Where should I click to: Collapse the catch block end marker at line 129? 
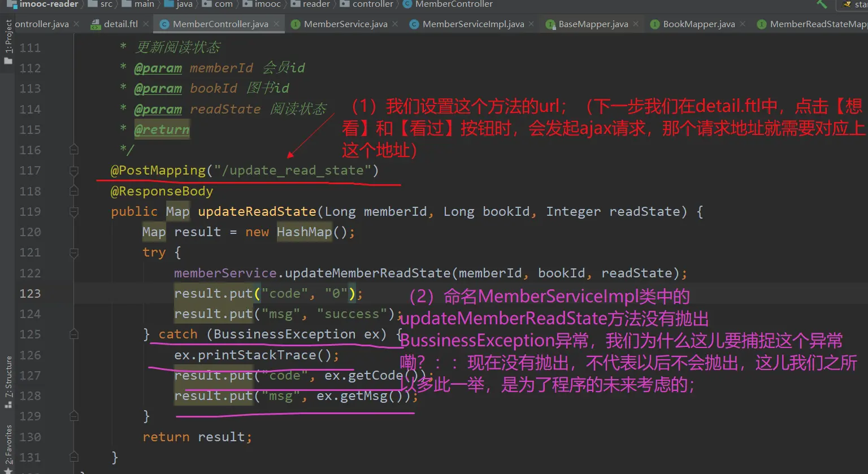74,416
